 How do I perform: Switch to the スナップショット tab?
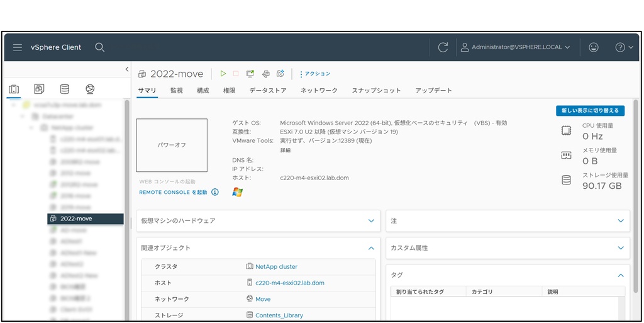(376, 91)
